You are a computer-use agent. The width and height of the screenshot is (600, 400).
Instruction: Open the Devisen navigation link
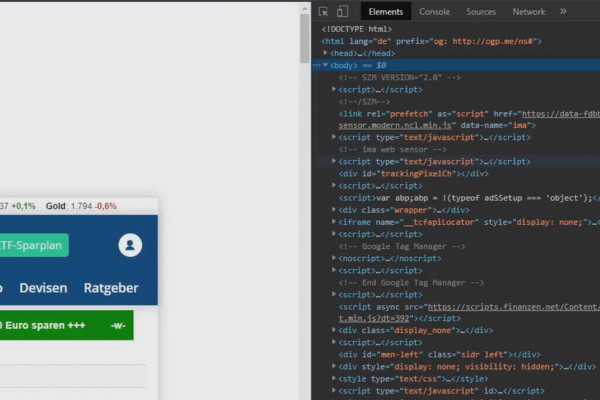point(43,288)
